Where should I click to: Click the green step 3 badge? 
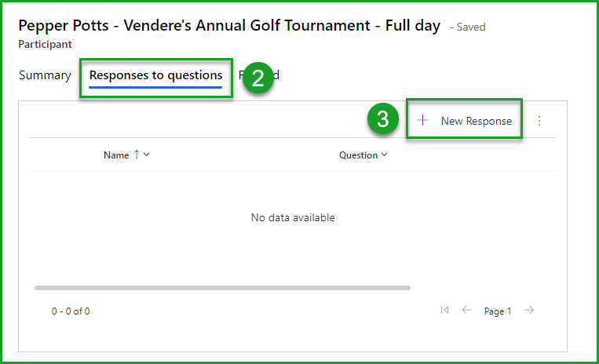tap(382, 120)
